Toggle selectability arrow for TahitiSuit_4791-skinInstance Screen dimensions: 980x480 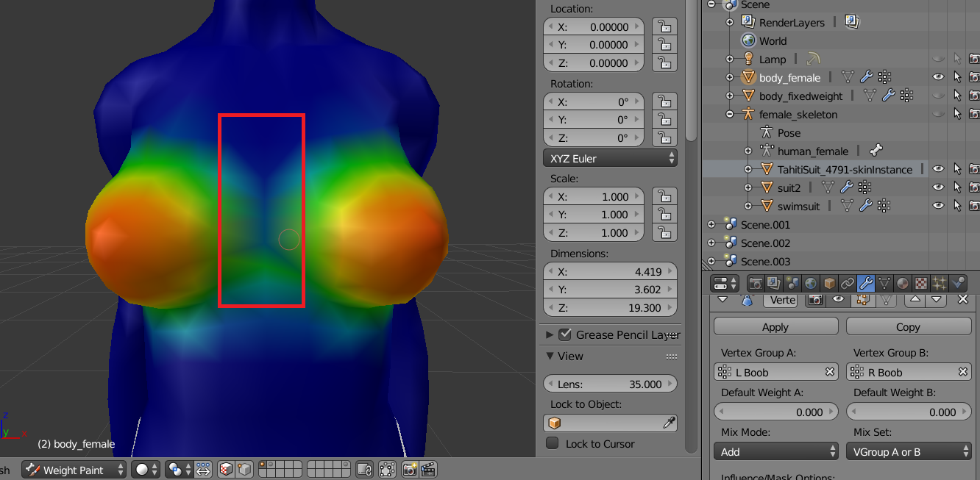pyautogui.click(x=957, y=169)
